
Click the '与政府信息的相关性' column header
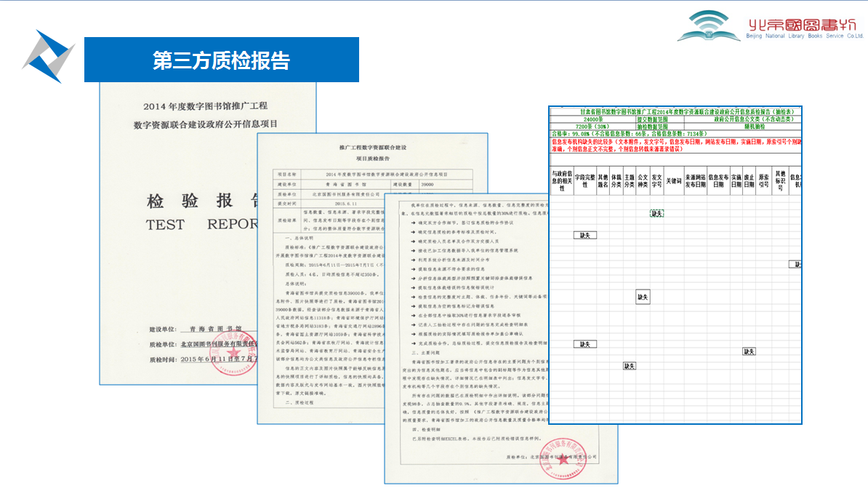(x=561, y=180)
